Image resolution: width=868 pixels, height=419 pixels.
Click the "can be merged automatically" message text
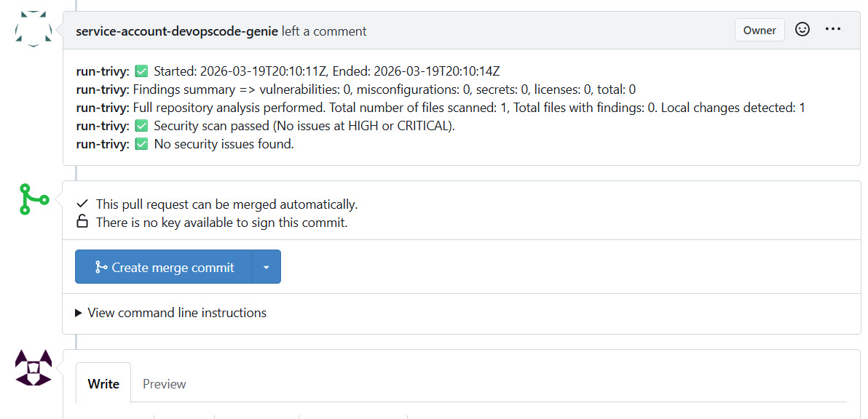tap(226, 204)
